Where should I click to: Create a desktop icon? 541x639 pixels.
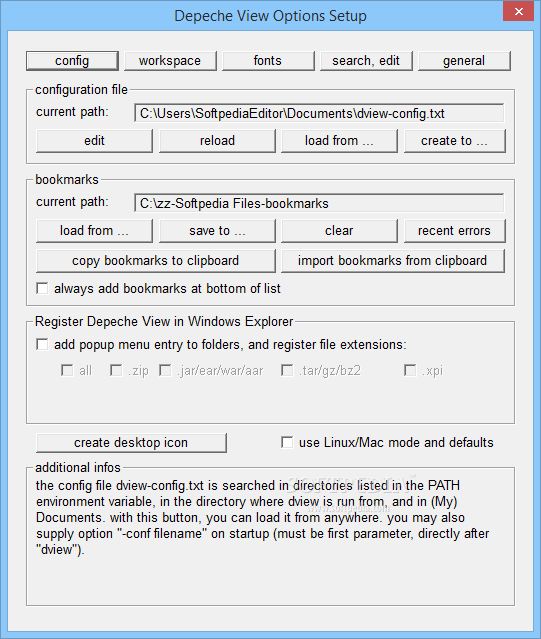coord(131,443)
